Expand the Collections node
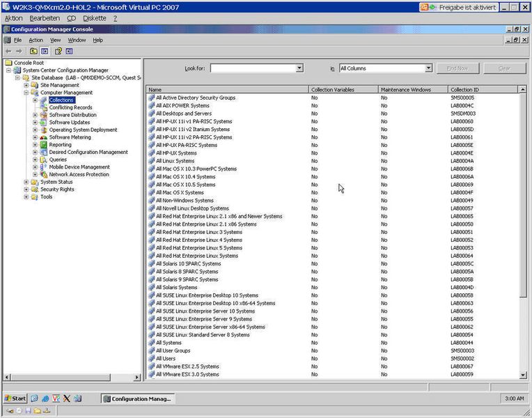Screen dimensions: 532x418 (x=35, y=100)
